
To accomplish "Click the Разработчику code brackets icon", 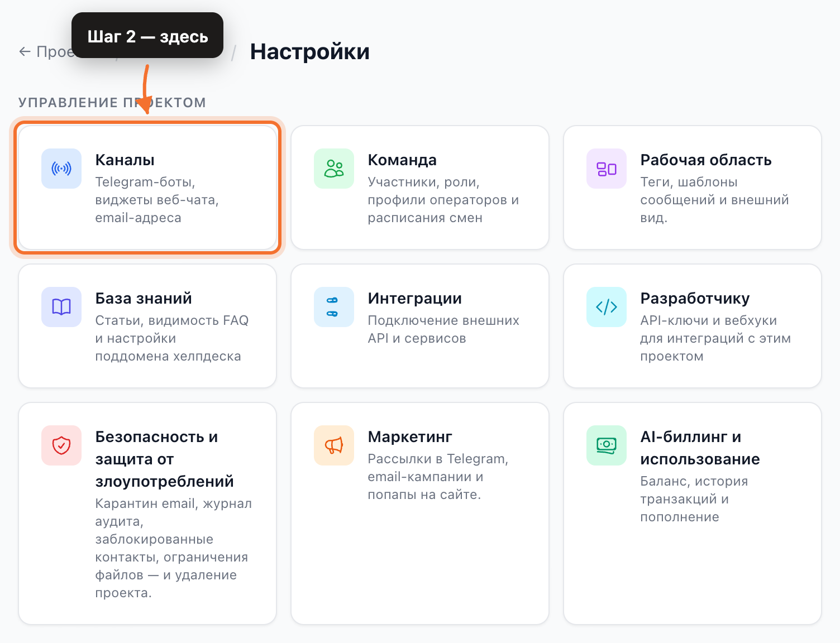I will (x=607, y=307).
